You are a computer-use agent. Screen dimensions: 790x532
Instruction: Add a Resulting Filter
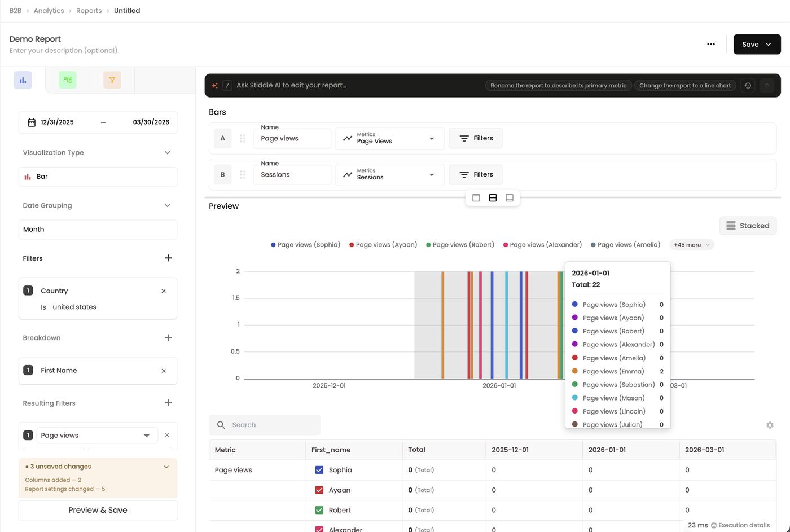click(168, 403)
